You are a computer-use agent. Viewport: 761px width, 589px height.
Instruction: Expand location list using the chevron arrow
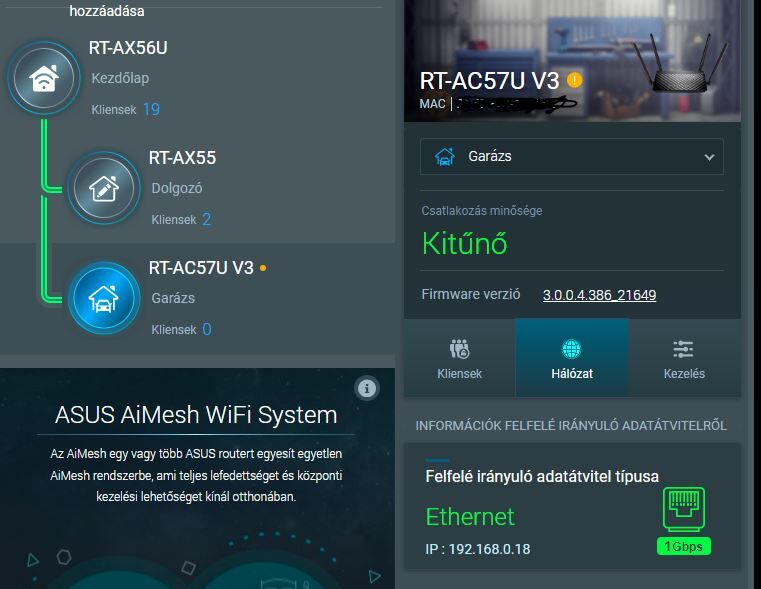click(709, 157)
